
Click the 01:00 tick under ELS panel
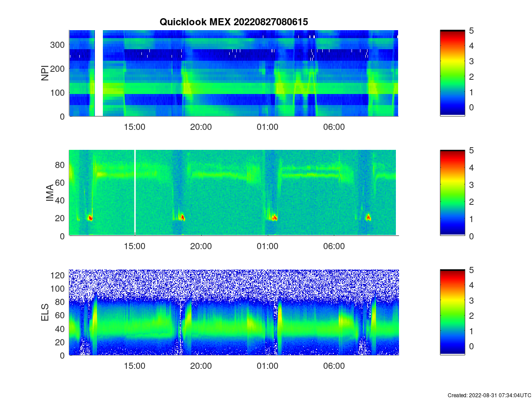(268, 366)
